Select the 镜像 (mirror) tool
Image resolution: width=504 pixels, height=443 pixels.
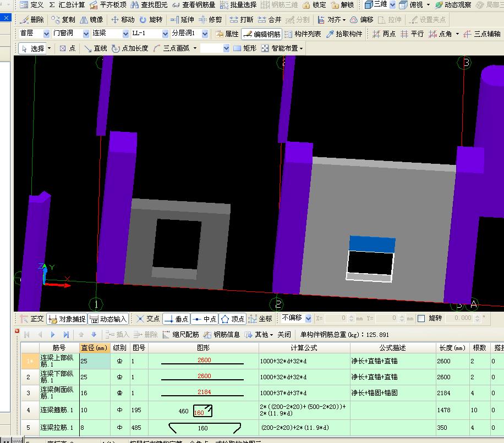91,20
